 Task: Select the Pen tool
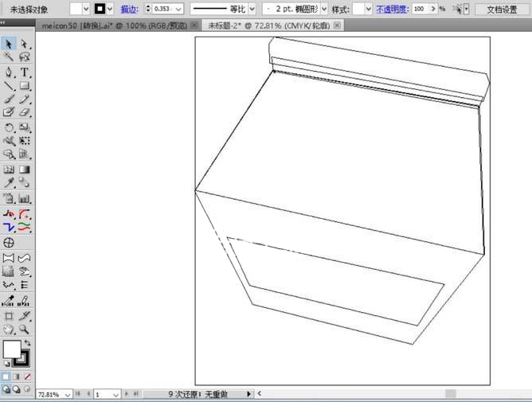point(9,72)
